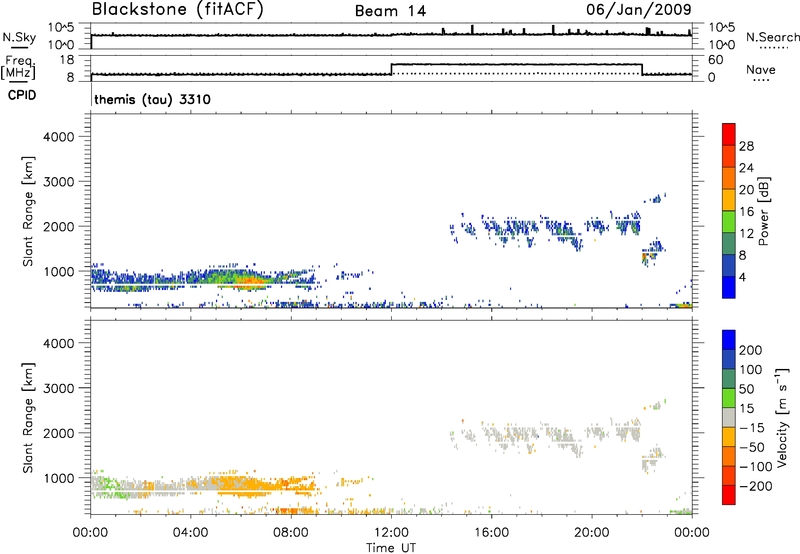Pick the light green 12–16 dB power swatch
The image size is (800, 554).
(x=729, y=222)
